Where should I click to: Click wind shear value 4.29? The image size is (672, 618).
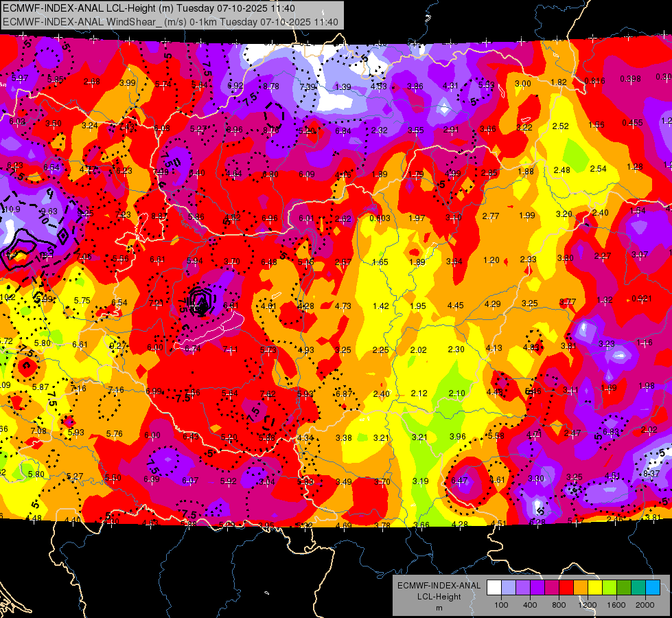[493, 304]
